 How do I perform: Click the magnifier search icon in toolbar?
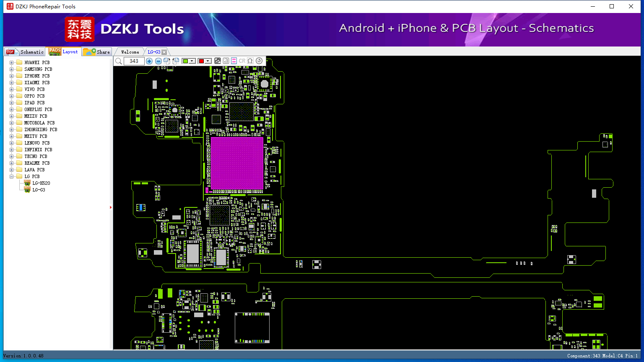tap(119, 61)
